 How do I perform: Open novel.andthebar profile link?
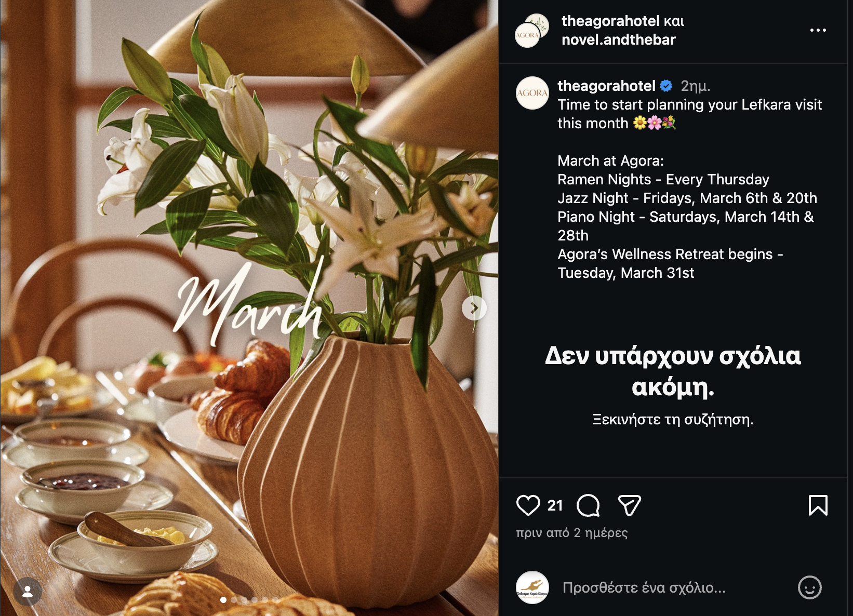[x=618, y=39]
